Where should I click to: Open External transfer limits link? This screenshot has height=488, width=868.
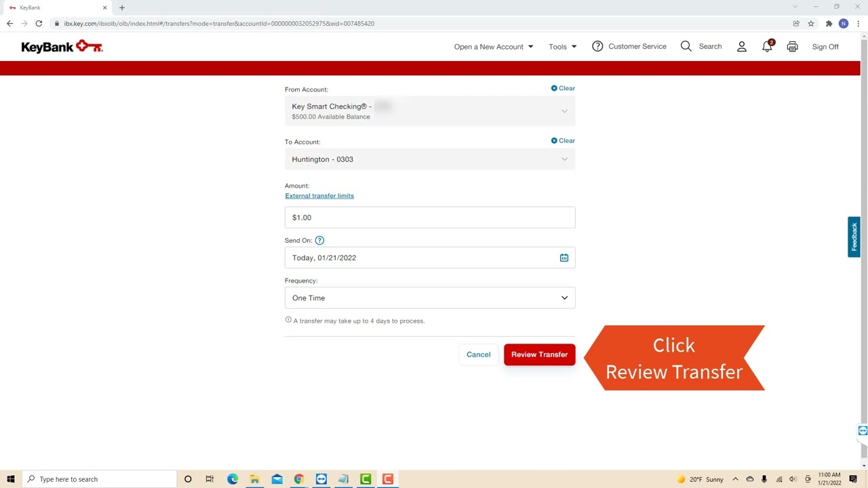click(x=319, y=196)
